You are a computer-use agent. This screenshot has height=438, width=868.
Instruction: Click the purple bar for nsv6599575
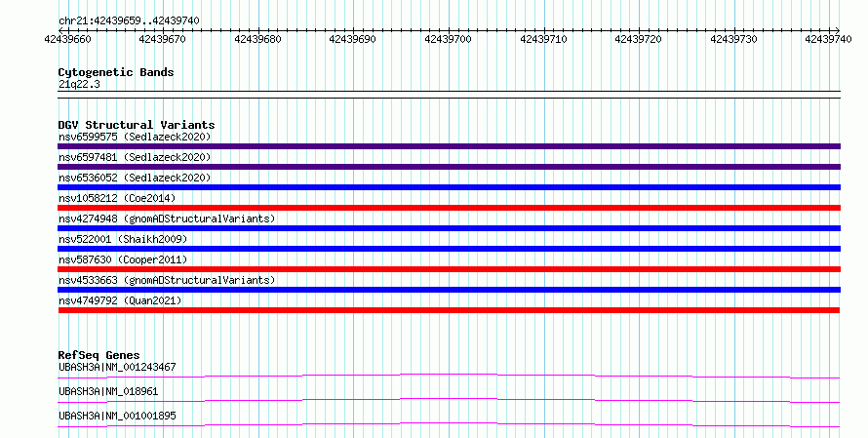click(x=449, y=146)
